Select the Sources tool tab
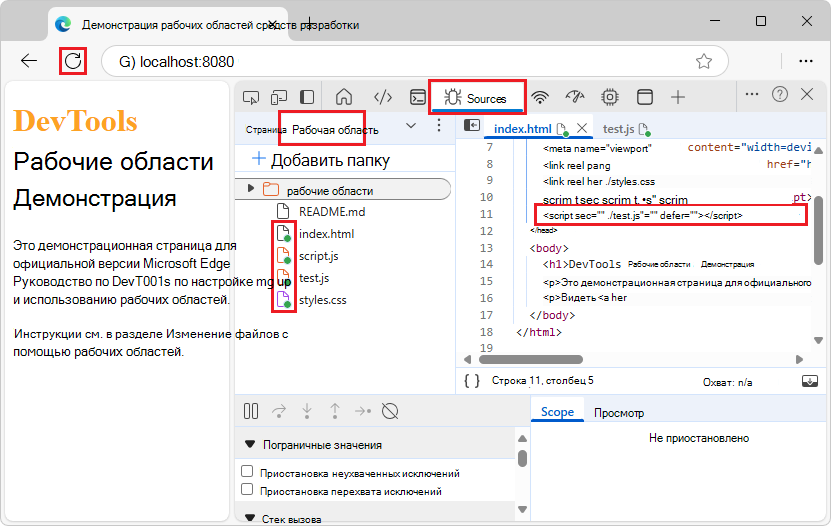Viewport: 831px width, 526px height. click(x=477, y=98)
